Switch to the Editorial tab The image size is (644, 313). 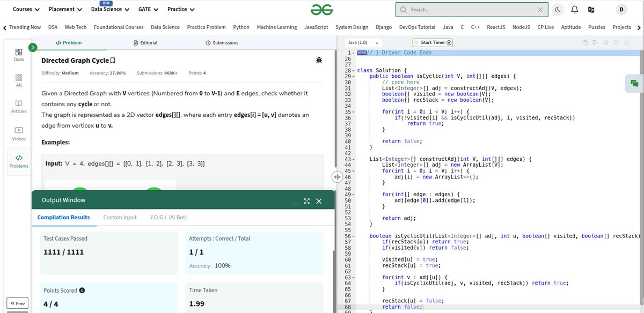click(x=145, y=42)
